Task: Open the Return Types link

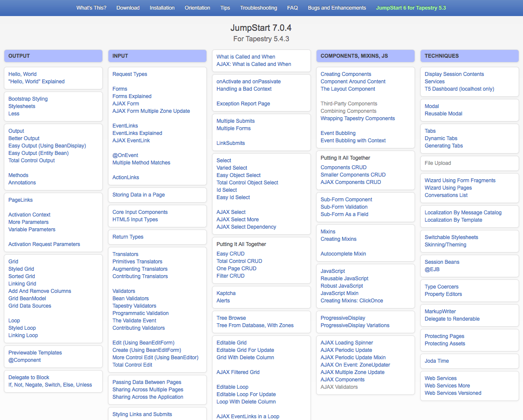Action: pos(128,237)
